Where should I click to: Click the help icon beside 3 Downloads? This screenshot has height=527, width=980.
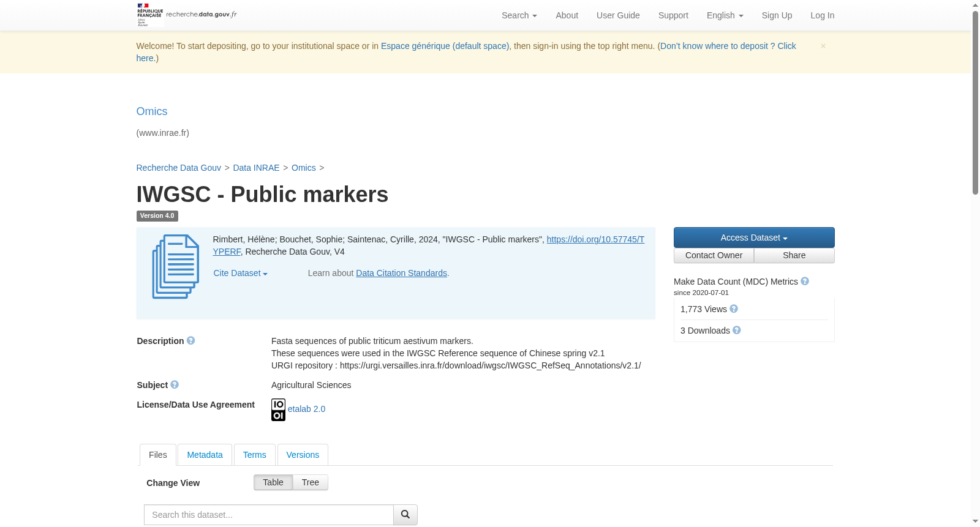click(737, 331)
